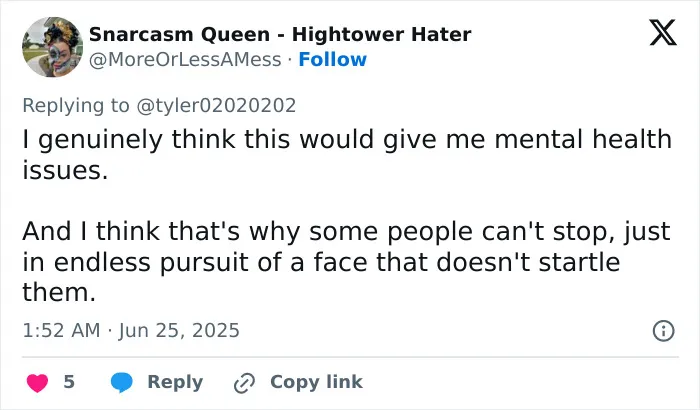Click the 'Replying to' label
Viewport: 700px width, 410px height.
(x=76, y=106)
